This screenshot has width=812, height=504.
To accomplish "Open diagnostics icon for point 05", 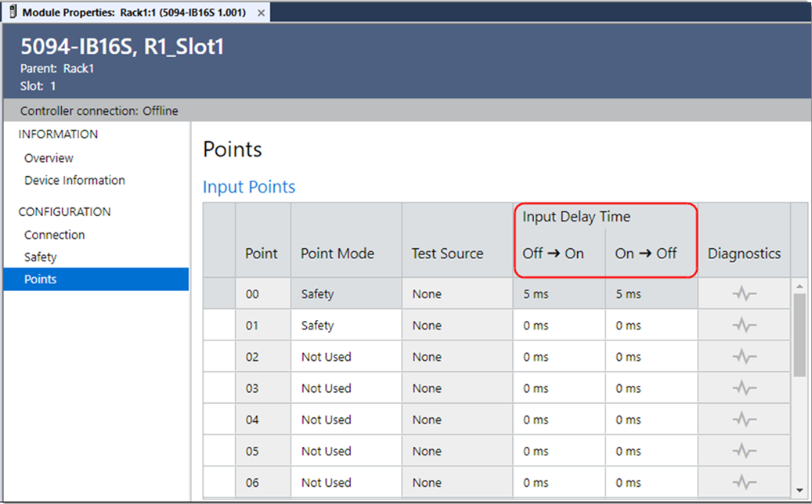I will pyautogui.click(x=744, y=451).
